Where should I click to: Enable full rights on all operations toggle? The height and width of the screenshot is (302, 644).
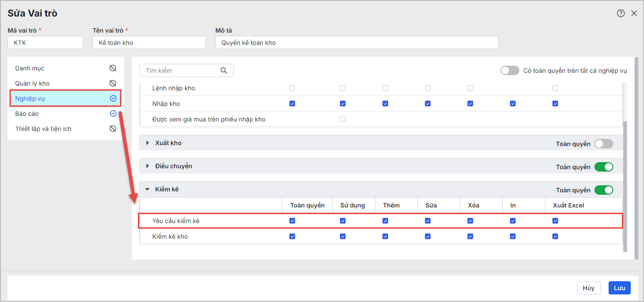coord(509,70)
